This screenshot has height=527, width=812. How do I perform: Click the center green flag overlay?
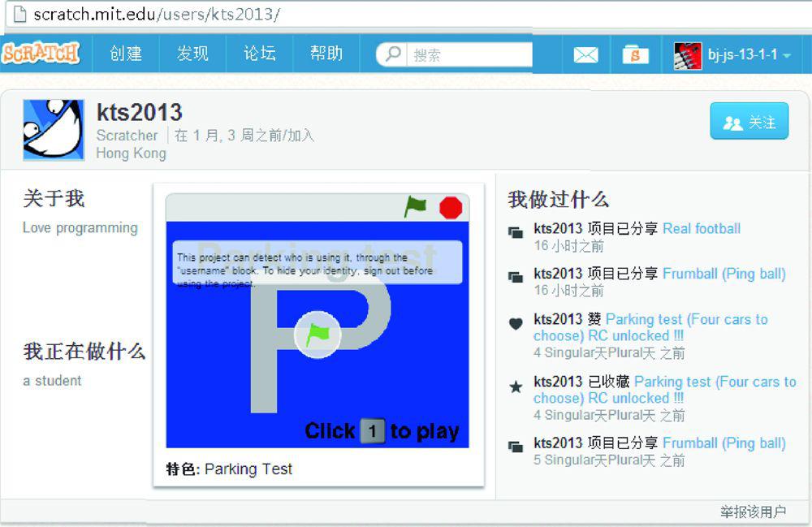point(317,335)
